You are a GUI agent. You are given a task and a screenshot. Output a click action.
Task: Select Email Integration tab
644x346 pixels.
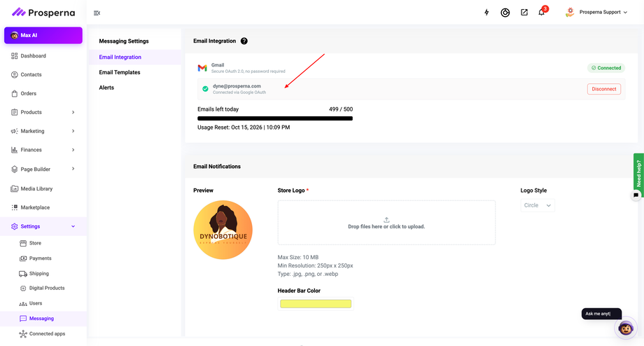point(134,57)
